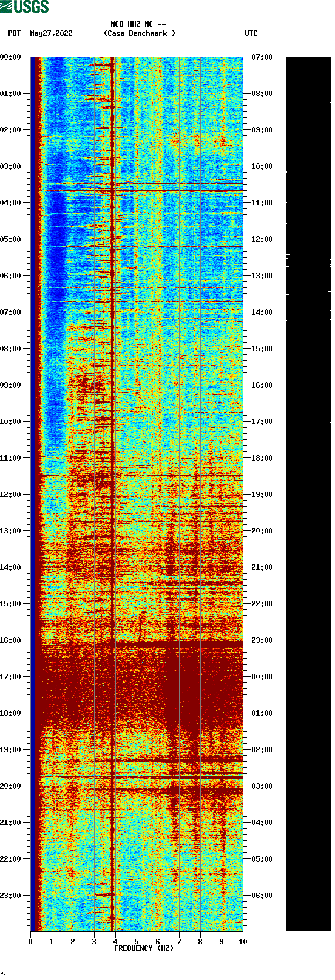
Task: Select the '9' frequency axis tick label
Action: coord(222,942)
